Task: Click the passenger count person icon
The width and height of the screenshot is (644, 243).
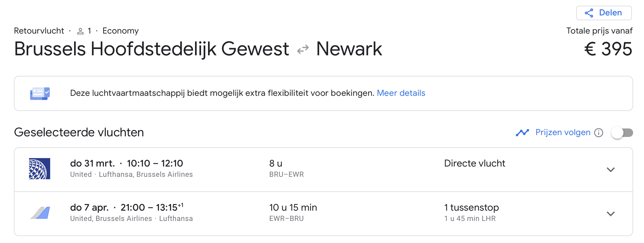Action: click(x=80, y=31)
